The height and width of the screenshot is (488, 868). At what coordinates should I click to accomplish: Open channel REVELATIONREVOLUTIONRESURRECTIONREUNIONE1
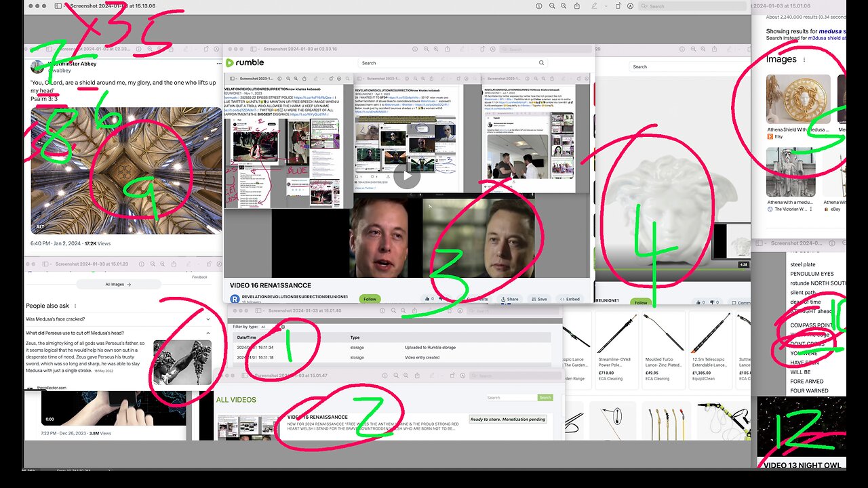(294, 297)
